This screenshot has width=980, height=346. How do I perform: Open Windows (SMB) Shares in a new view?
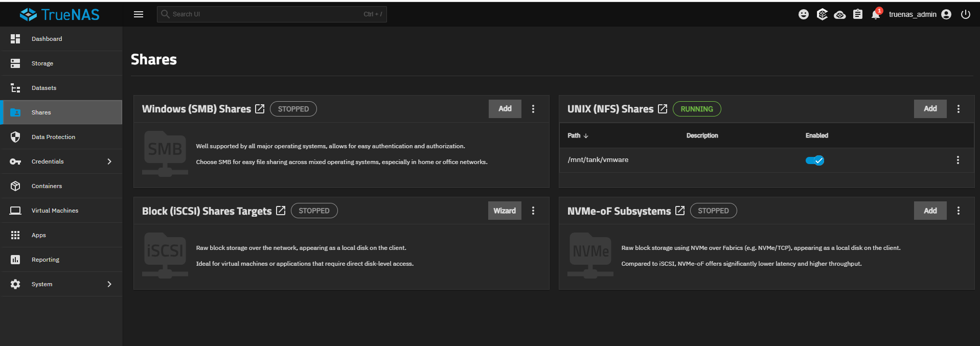click(260, 109)
